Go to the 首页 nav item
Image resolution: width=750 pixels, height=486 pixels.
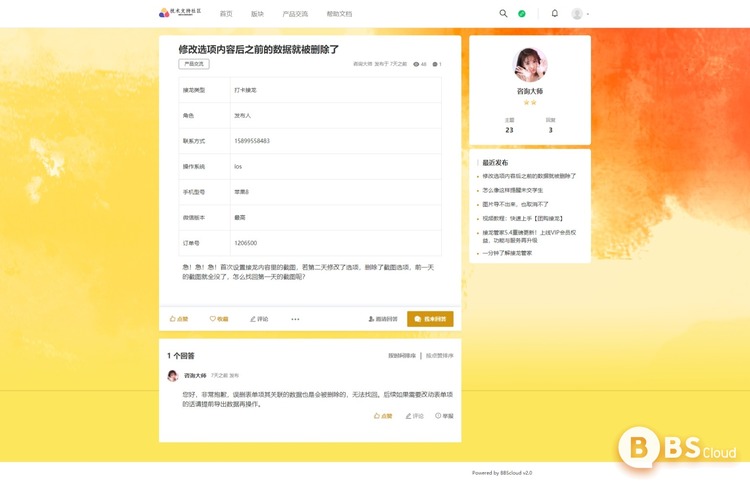pyautogui.click(x=226, y=14)
